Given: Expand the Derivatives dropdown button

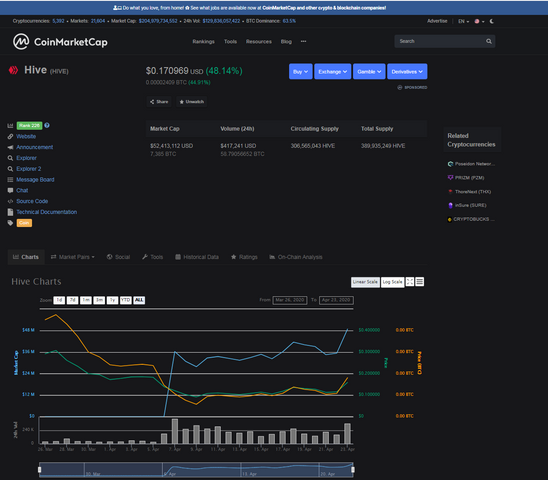Looking at the screenshot, I should coord(407,71).
